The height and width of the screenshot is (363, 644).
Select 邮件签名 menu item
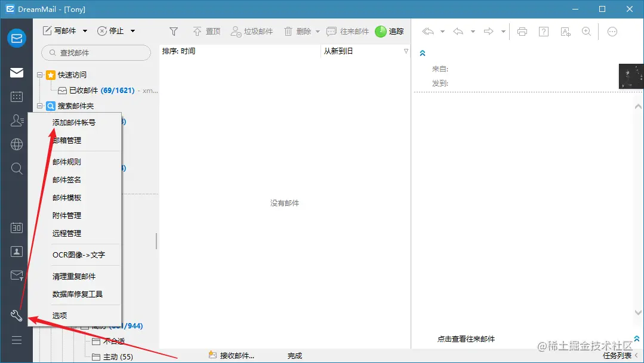click(74, 179)
